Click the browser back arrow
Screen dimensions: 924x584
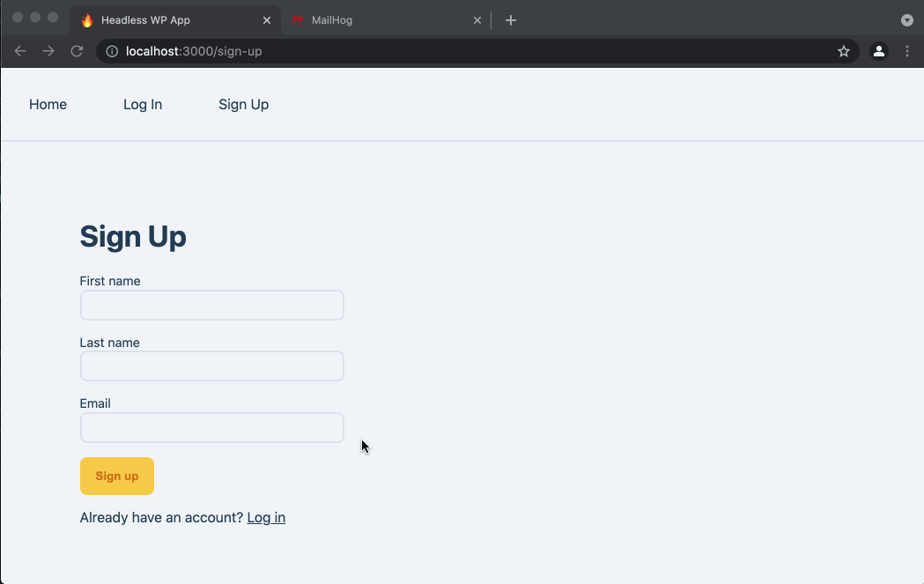[20, 51]
